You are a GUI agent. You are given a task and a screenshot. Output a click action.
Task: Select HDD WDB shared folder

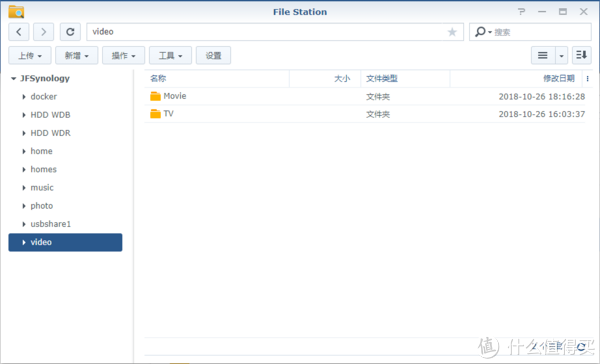(x=51, y=115)
